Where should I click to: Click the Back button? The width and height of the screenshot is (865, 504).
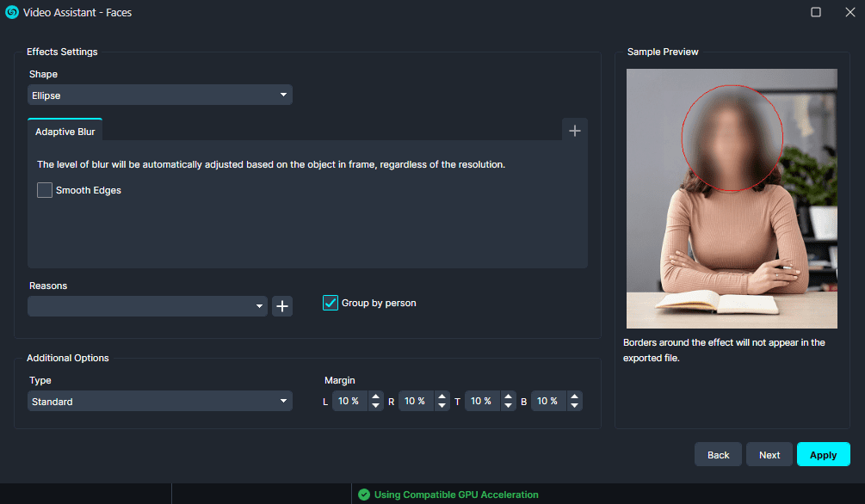click(718, 454)
